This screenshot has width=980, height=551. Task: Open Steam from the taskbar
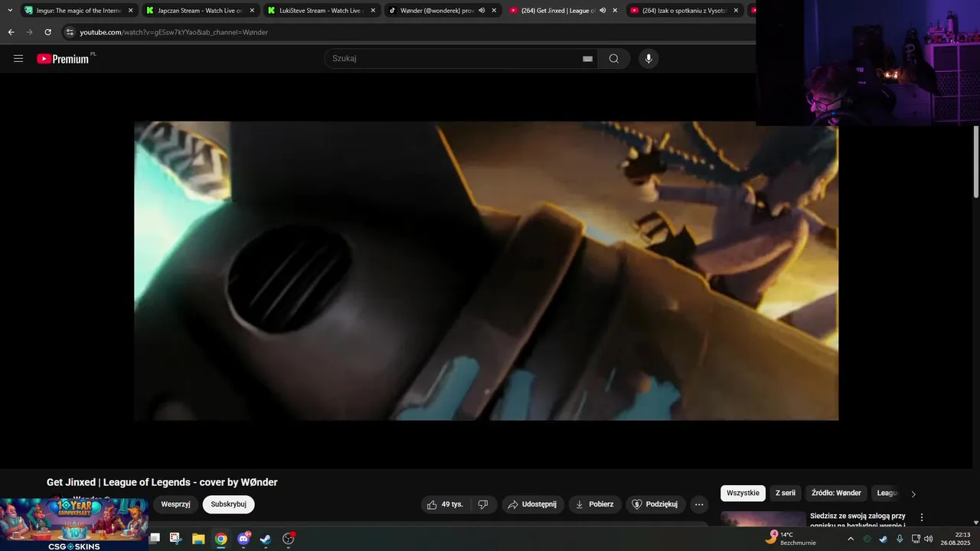pyautogui.click(x=266, y=539)
